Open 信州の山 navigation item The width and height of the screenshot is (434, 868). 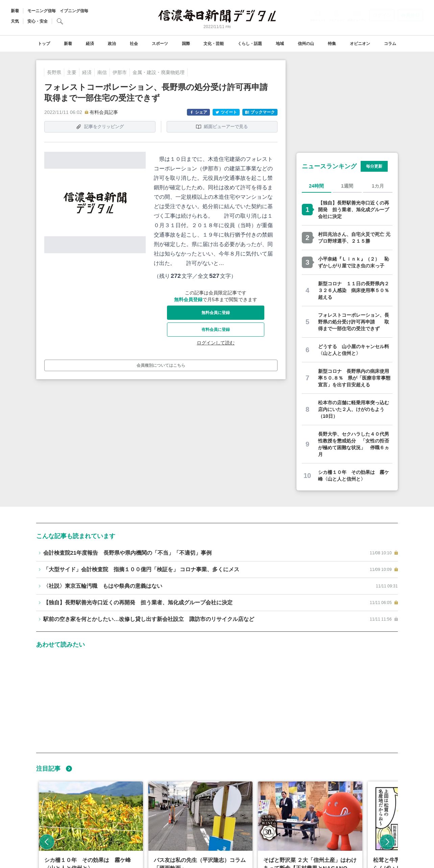click(x=306, y=44)
